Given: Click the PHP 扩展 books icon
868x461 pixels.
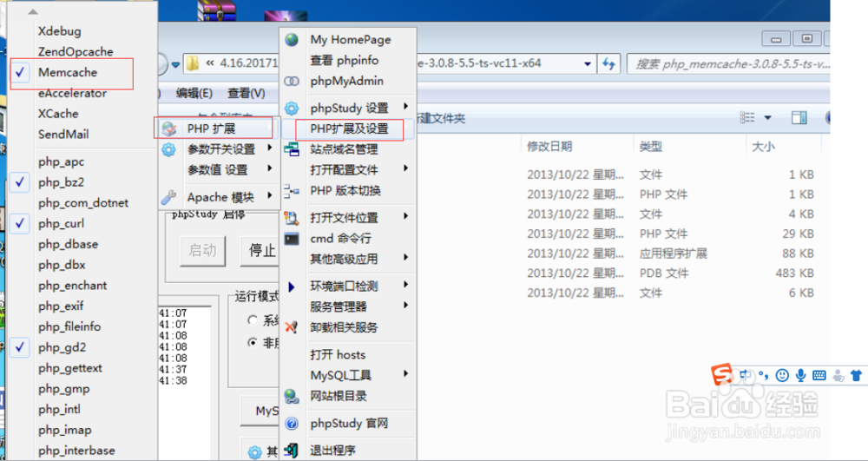Looking at the screenshot, I should point(168,129).
